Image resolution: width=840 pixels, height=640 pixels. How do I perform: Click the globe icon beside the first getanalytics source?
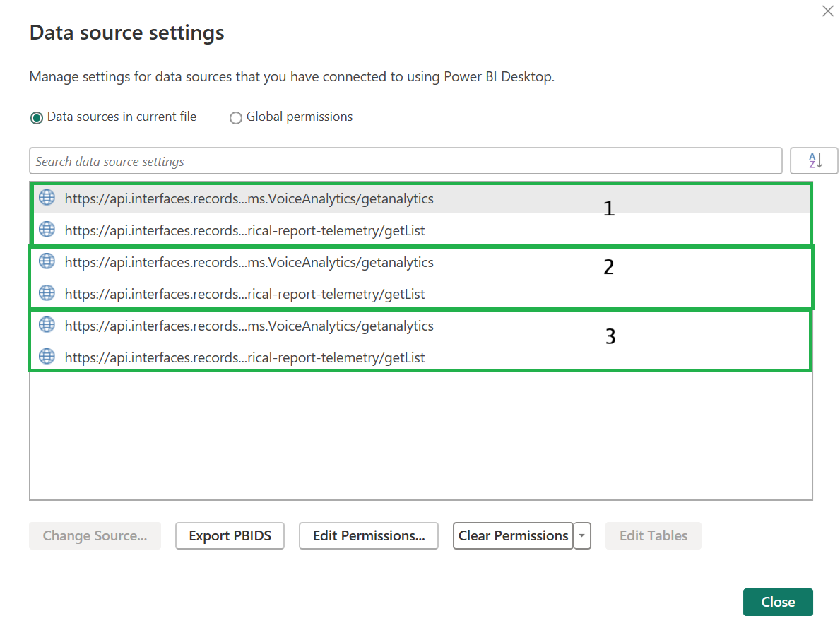(47, 198)
